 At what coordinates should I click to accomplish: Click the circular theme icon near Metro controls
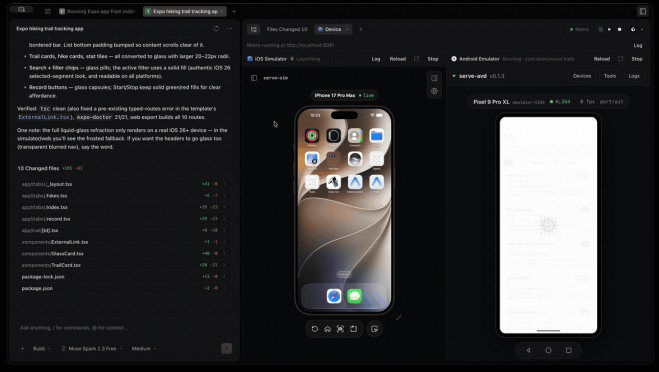[x=633, y=29]
